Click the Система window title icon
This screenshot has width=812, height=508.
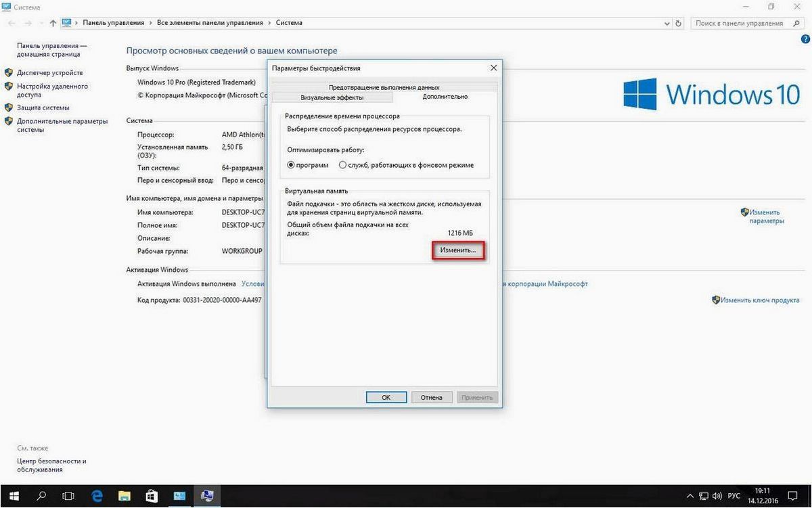[7, 7]
